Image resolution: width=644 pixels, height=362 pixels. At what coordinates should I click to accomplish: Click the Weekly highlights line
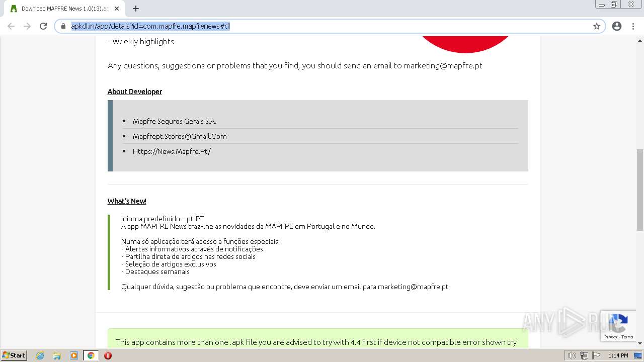pyautogui.click(x=141, y=42)
